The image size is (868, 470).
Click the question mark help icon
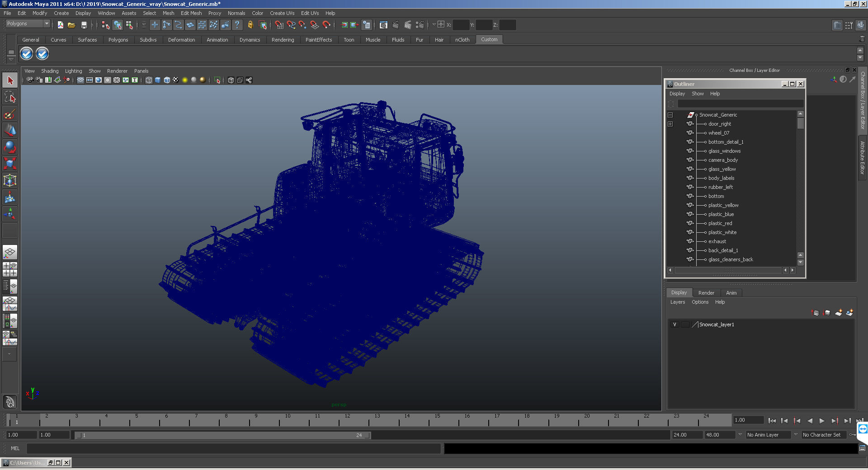click(x=237, y=25)
